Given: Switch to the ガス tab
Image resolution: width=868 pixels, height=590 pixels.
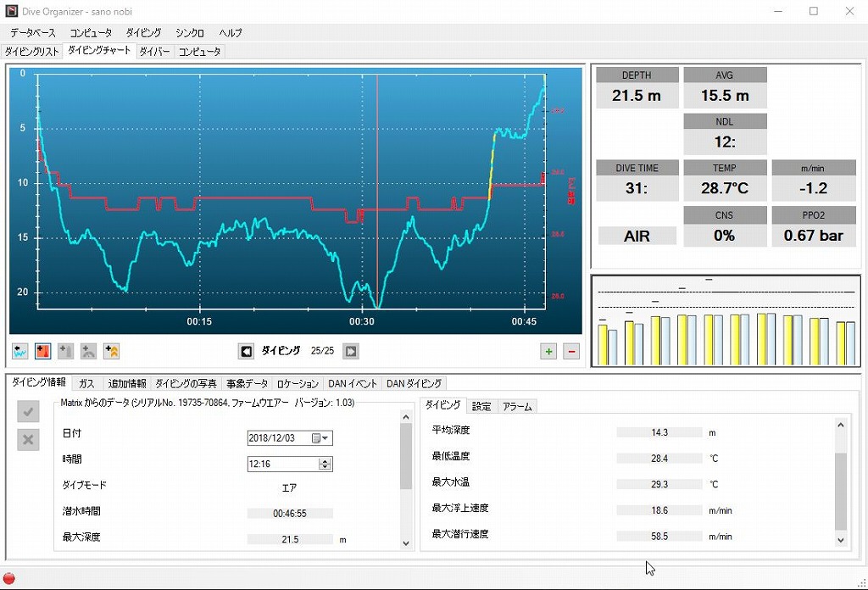Looking at the screenshot, I should (86, 384).
